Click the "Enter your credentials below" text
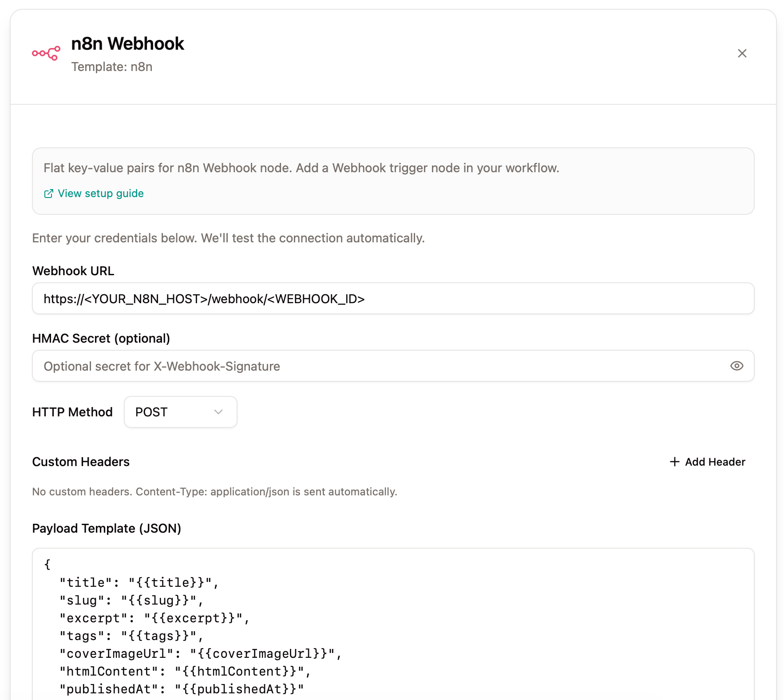This screenshot has width=784, height=700. coord(229,238)
